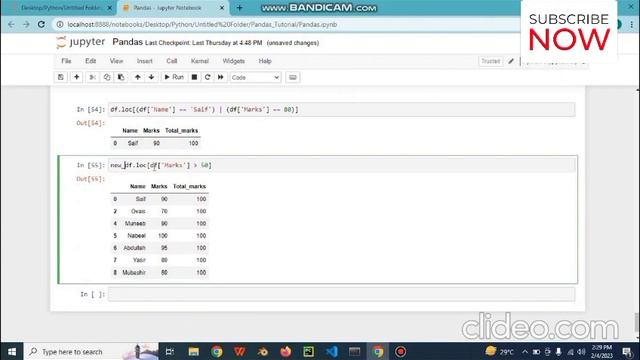Viewport: 640px width, 360px height.
Task: Click the Jupyter logo
Action: point(81,42)
